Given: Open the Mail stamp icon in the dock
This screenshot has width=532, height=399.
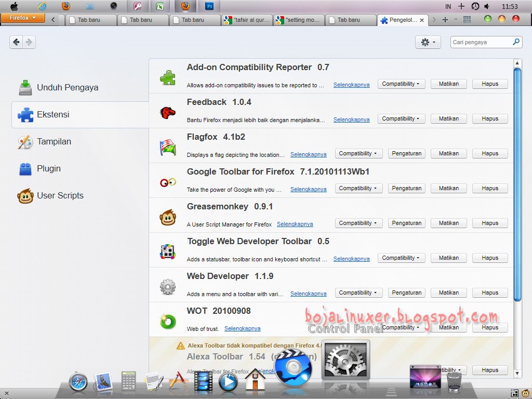Looking at the screenshot, I should pos(104,382).
